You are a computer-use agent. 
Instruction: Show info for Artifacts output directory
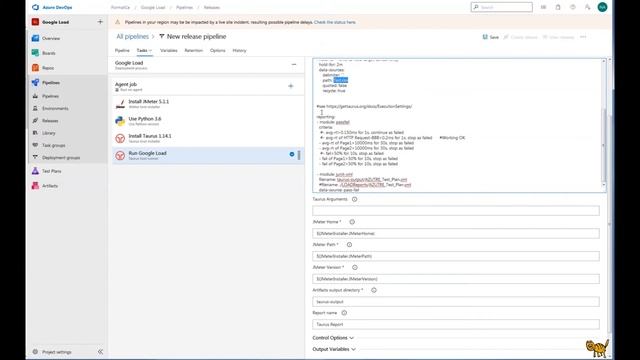(x=374, y=290)
